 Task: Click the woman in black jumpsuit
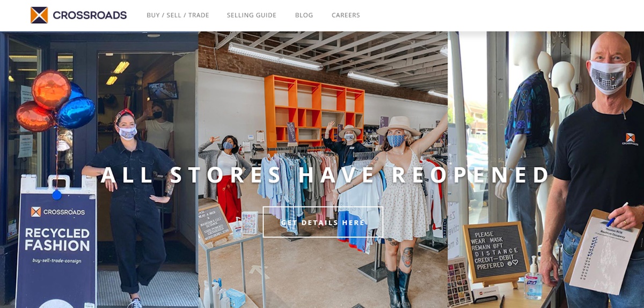click(x=129, y=204)
